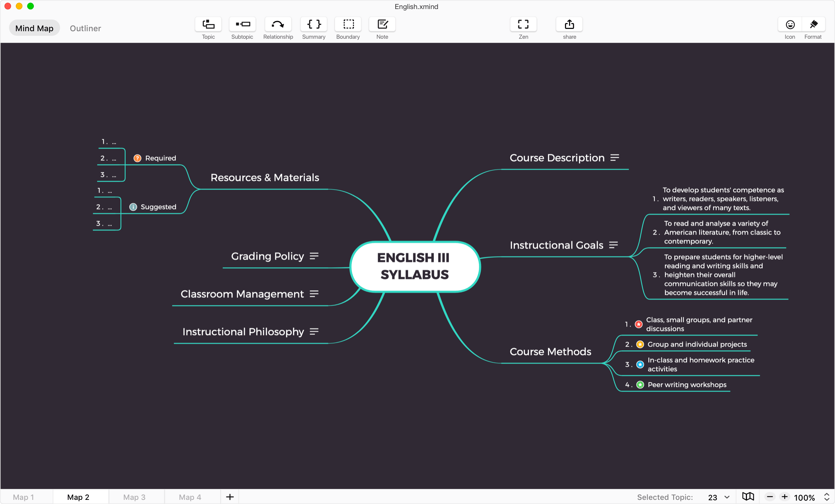Click the add new map button
The image size is (835, 504).
tap(229, 496)
